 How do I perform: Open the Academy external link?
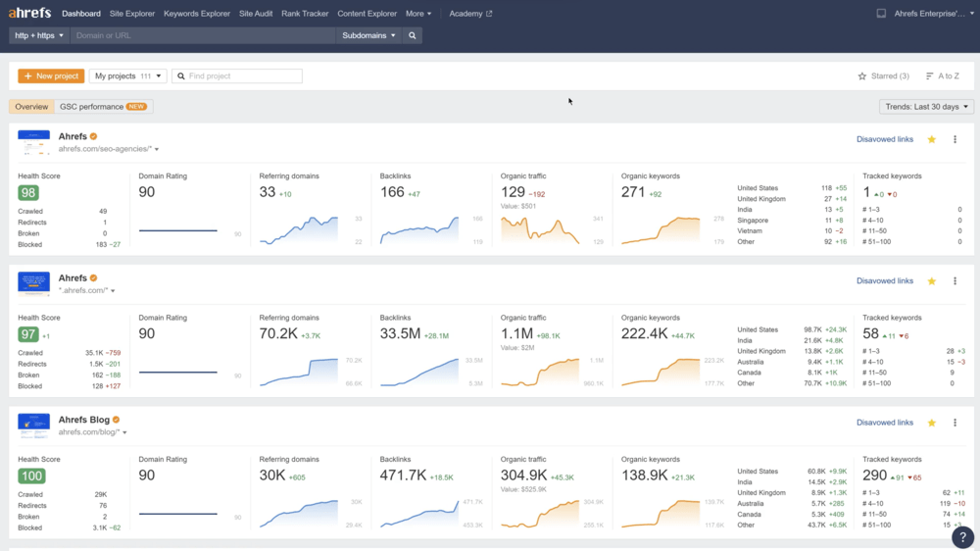click(x=470, y=13)
